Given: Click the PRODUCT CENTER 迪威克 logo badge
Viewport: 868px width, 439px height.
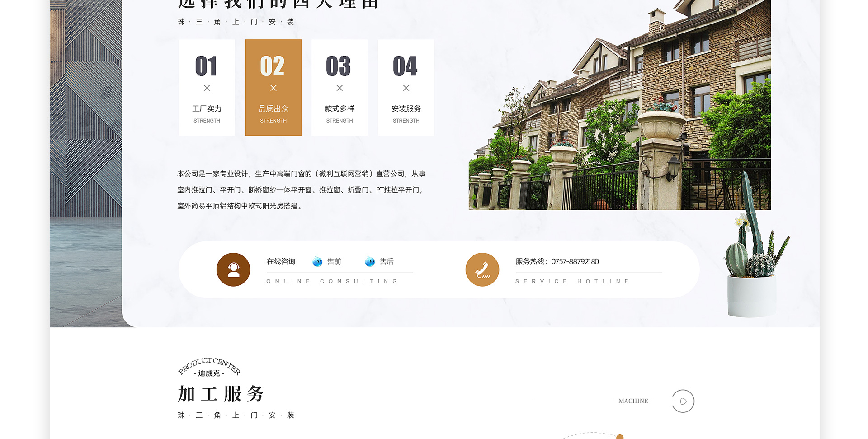Looking at the screenshot, I should (209, 367).
